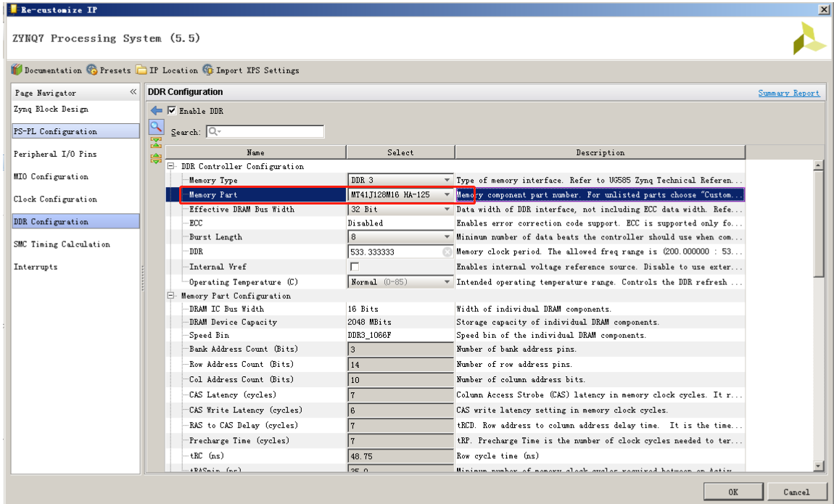Collapse the Memory Part Configuration group
Viewport: 834px width, 504px height.
170,296
